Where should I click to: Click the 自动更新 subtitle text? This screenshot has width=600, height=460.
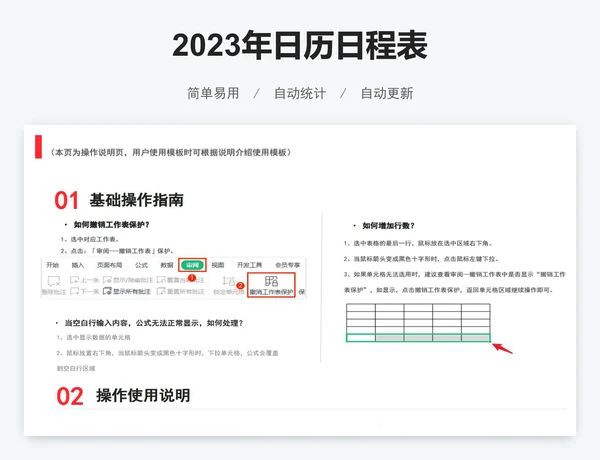(387, 93)
